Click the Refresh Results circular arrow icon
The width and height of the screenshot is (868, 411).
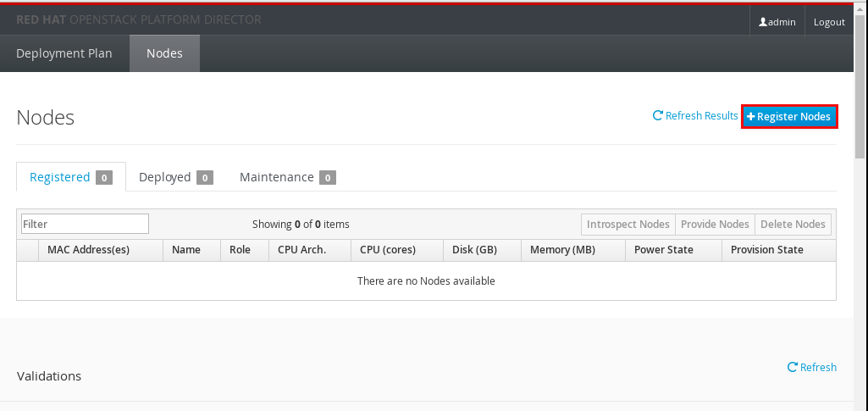[658, 116]
